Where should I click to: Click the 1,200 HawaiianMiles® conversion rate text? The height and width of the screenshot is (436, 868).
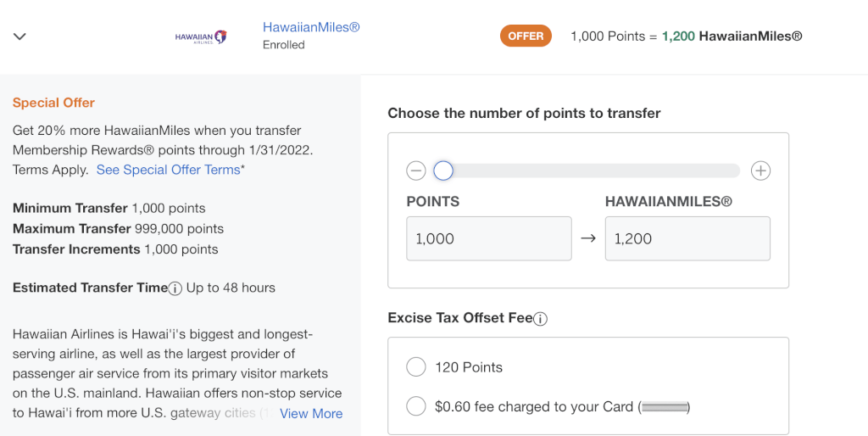732,36
